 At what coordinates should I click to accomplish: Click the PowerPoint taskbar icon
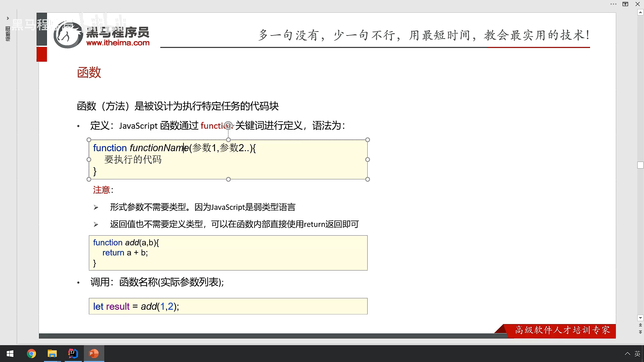click(x=94, y=354)
